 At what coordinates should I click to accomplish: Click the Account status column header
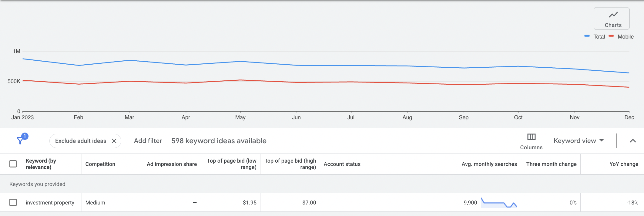pyautogui.click(x=342, y=164)
